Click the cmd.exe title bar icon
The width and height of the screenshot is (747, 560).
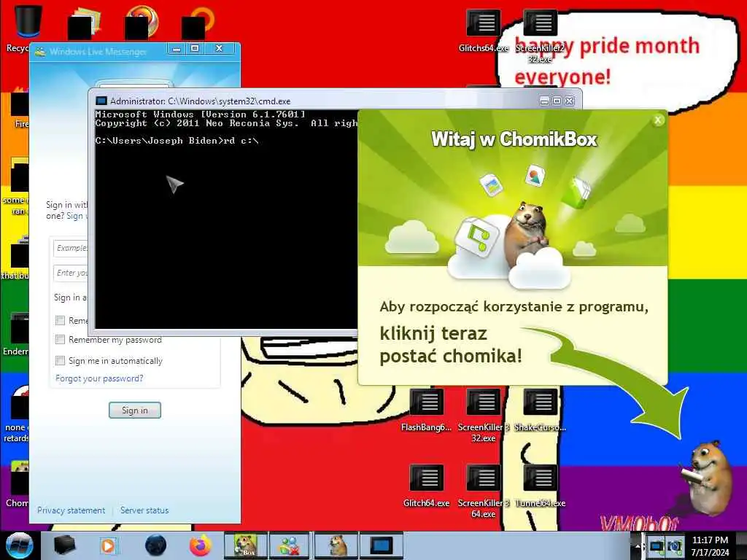tap(101, 101)
